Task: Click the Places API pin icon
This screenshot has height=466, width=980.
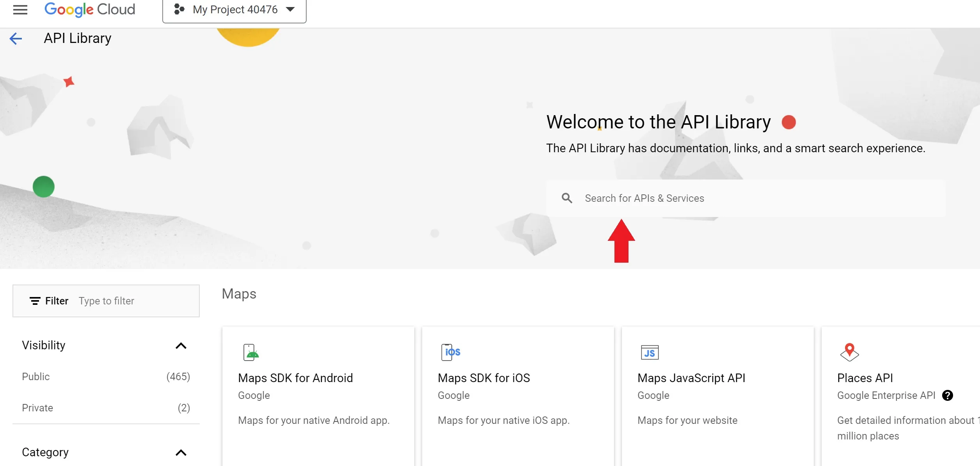Action: (849, 352)
